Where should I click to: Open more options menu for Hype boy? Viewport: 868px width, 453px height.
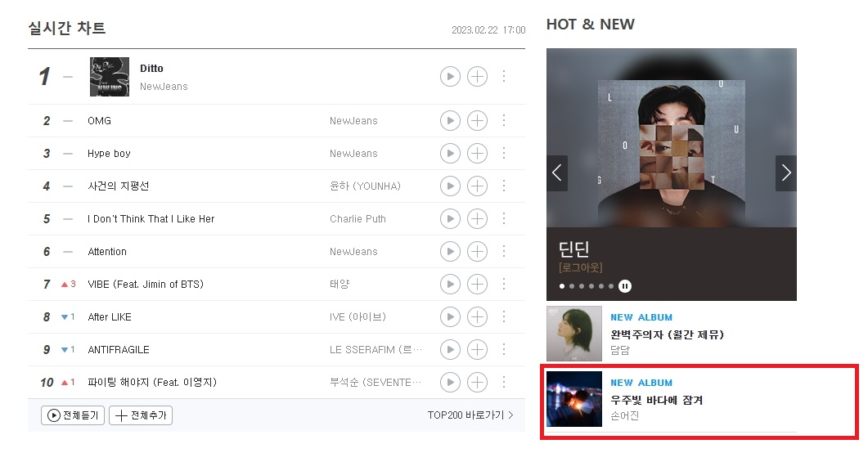pos(504,153)
